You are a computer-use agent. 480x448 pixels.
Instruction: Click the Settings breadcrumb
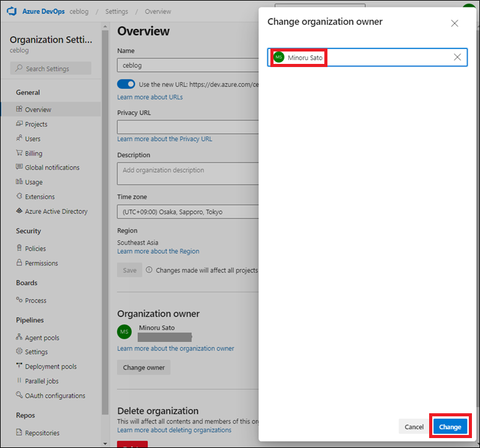click(117, 11)
